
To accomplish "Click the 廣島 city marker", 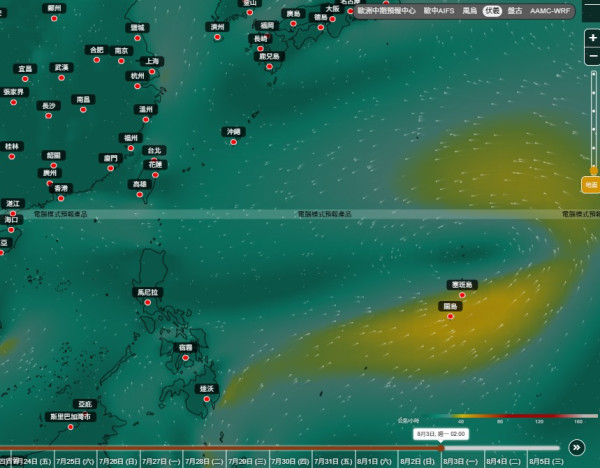I will point(293,24).
